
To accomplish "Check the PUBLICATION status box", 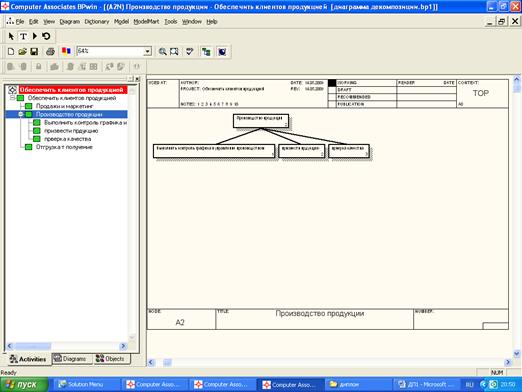I will coord(332,104).
